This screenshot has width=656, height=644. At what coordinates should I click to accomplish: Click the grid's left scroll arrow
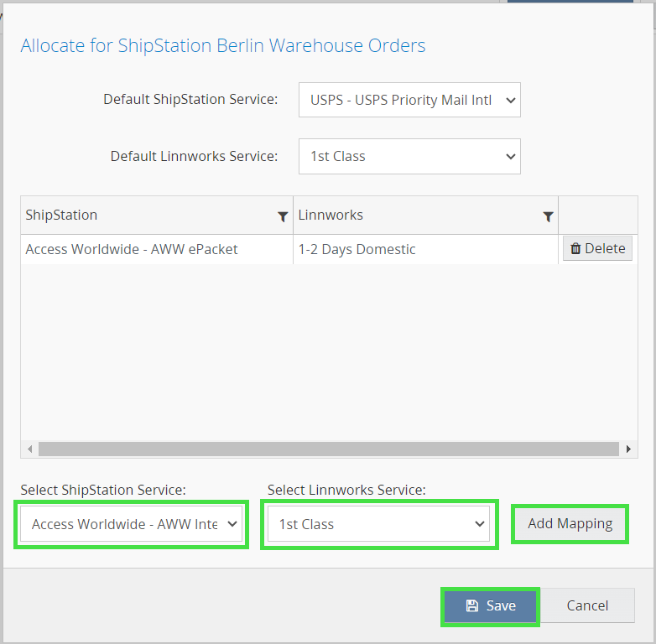click(30, 449)
